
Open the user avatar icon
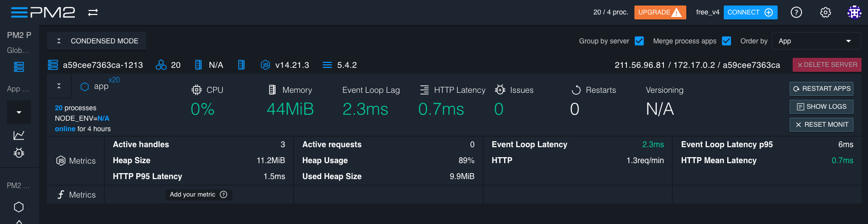point(855,12)
